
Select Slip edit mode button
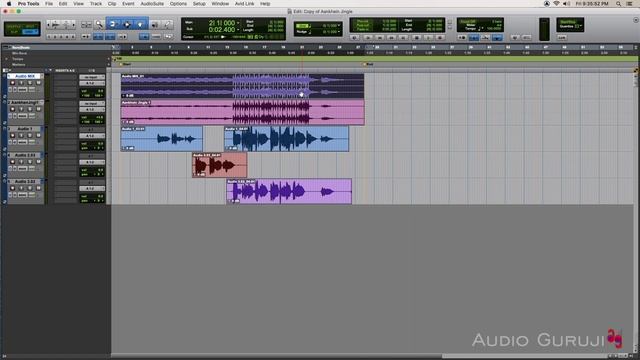14,32
